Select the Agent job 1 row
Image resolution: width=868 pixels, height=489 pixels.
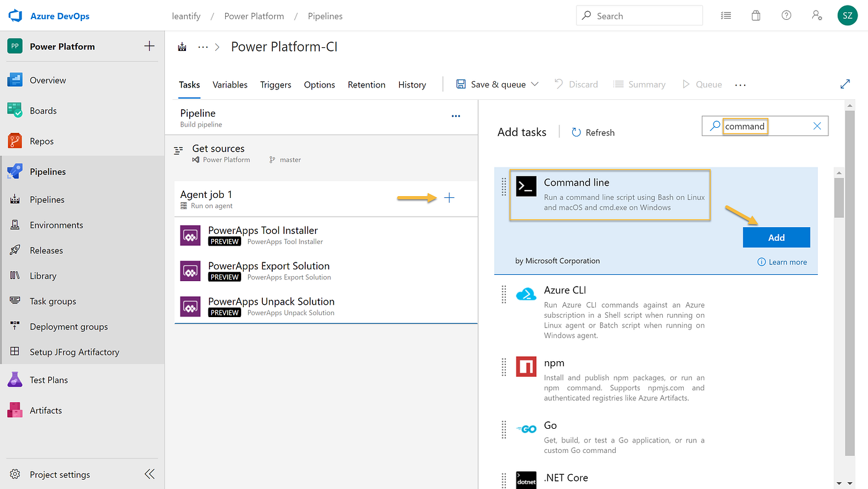(x=326, y=199)
